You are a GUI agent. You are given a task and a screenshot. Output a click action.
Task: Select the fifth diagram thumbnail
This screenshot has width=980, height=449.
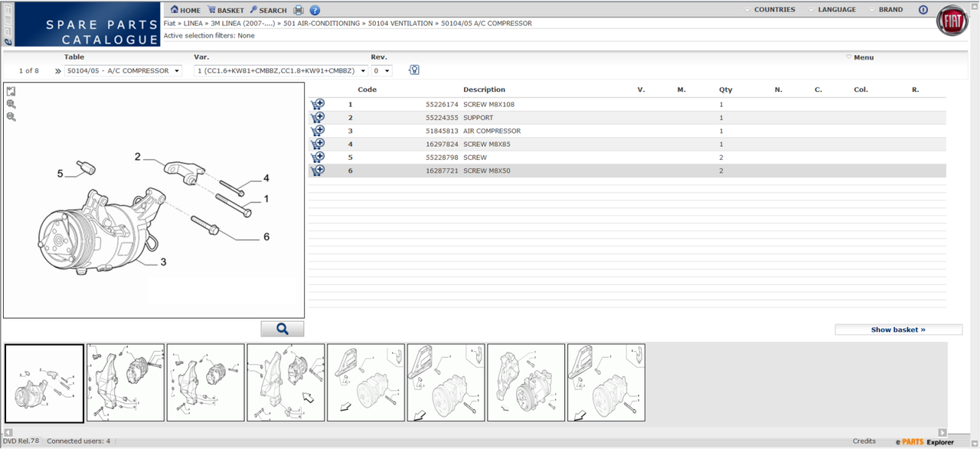pyautogui.click(x=366, y=382)
